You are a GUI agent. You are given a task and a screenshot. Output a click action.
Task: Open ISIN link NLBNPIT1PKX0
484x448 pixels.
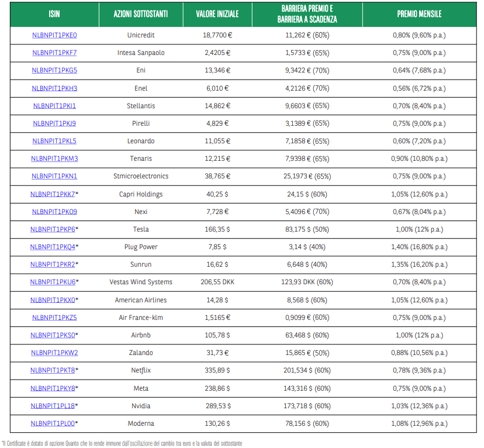53,300
